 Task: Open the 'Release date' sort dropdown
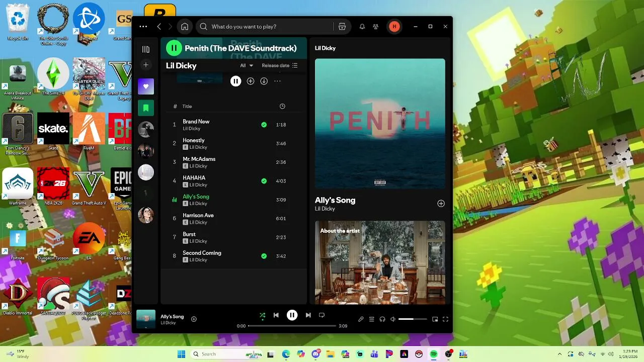point(280,65)
